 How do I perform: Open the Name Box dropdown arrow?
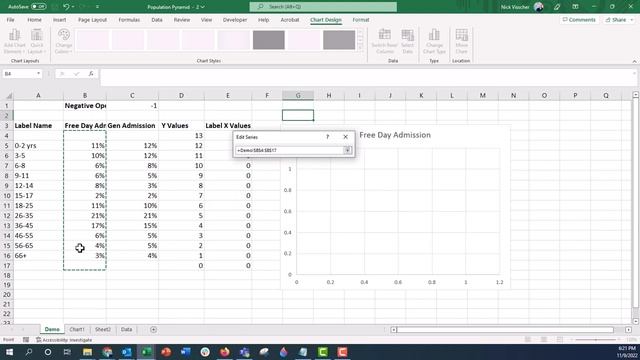38,73
